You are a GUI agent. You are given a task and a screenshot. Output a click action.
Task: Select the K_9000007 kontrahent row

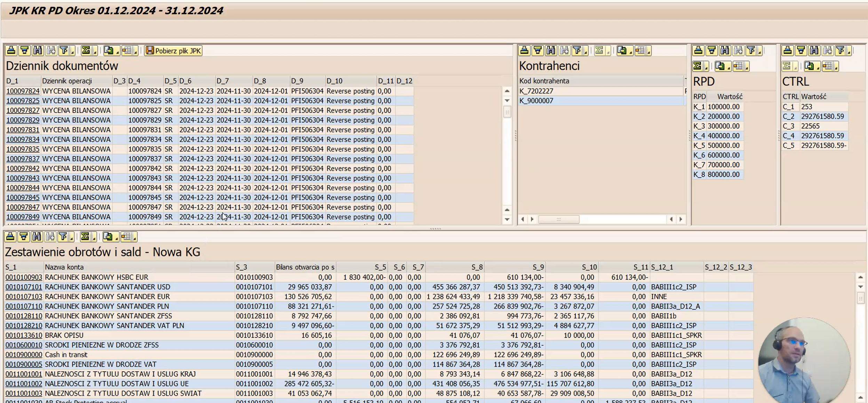pos(536,101)
